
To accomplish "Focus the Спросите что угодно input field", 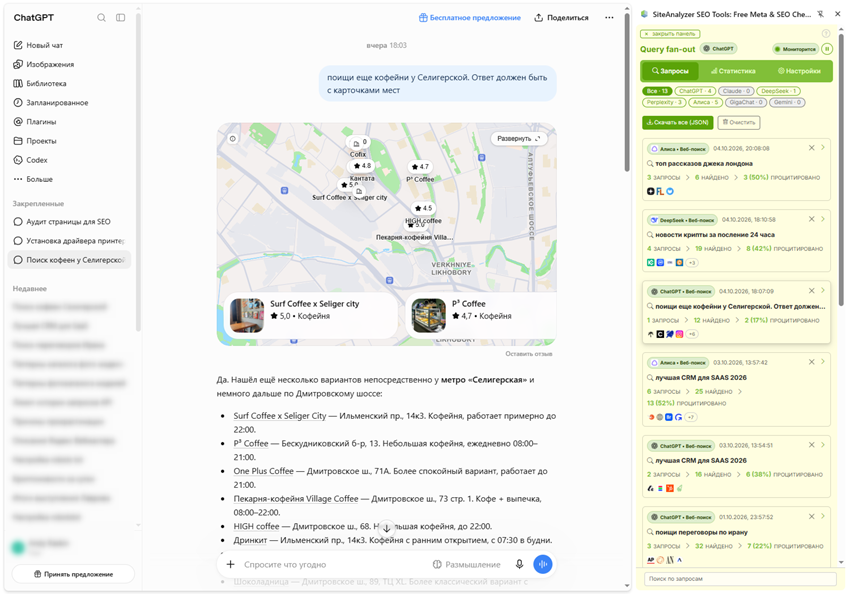I will pos(333,564).
